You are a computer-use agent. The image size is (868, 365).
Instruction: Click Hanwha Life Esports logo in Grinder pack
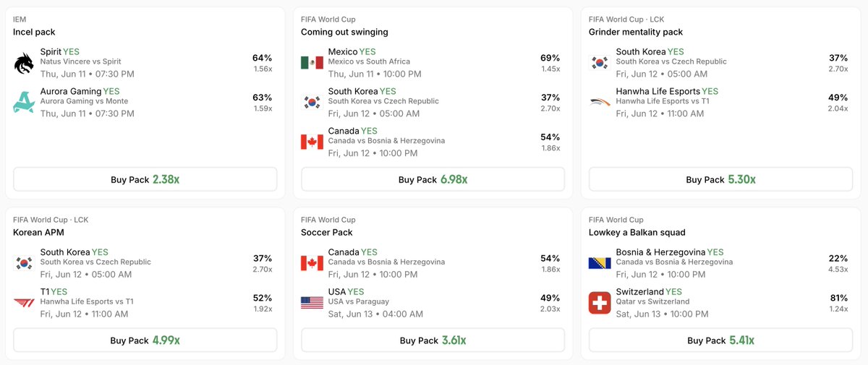[600, 103]
